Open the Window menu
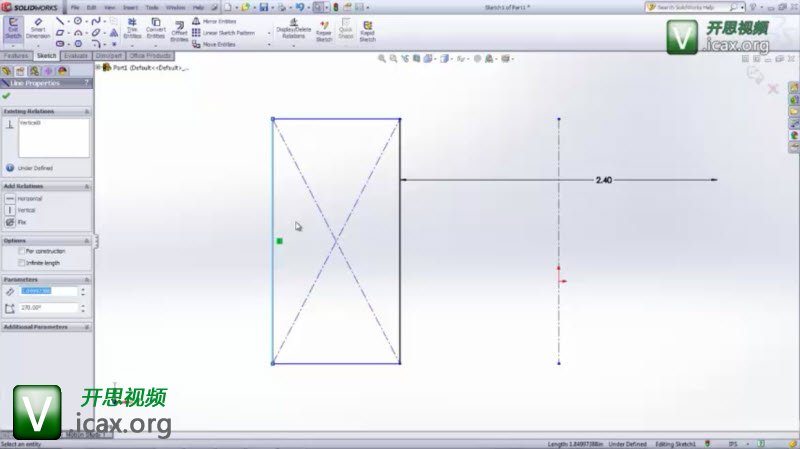Viewport: 800px width, 449px height. pyautogui.click(x=175, y=8)
